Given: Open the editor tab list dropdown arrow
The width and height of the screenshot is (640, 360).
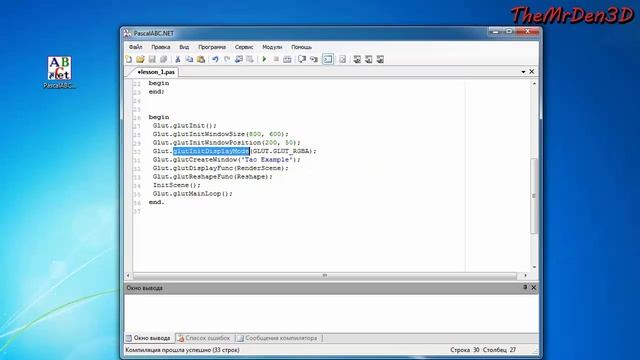Looking at the screenshot, I should 523,72.
